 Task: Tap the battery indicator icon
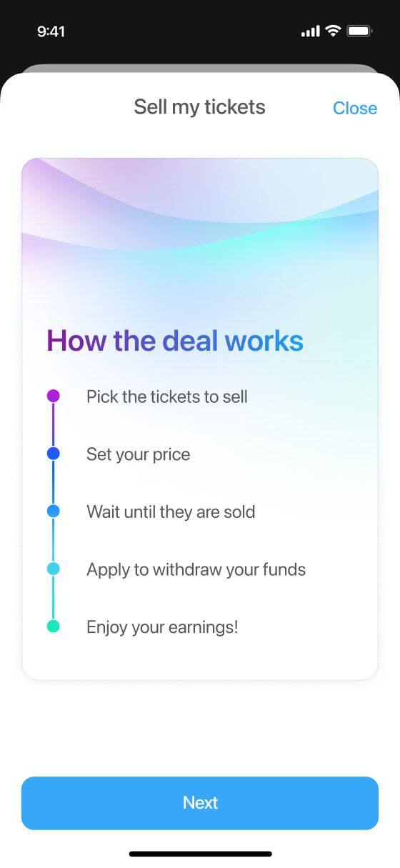point(359,31)
